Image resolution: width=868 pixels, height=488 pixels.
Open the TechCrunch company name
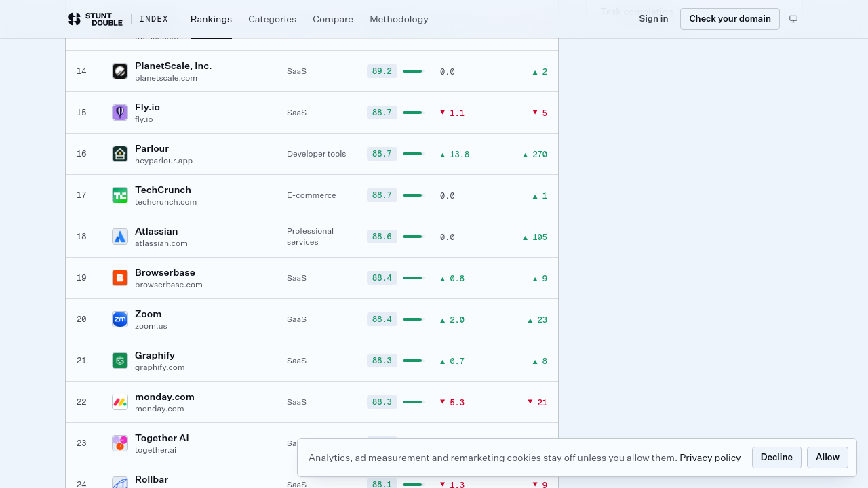(163, 190)
